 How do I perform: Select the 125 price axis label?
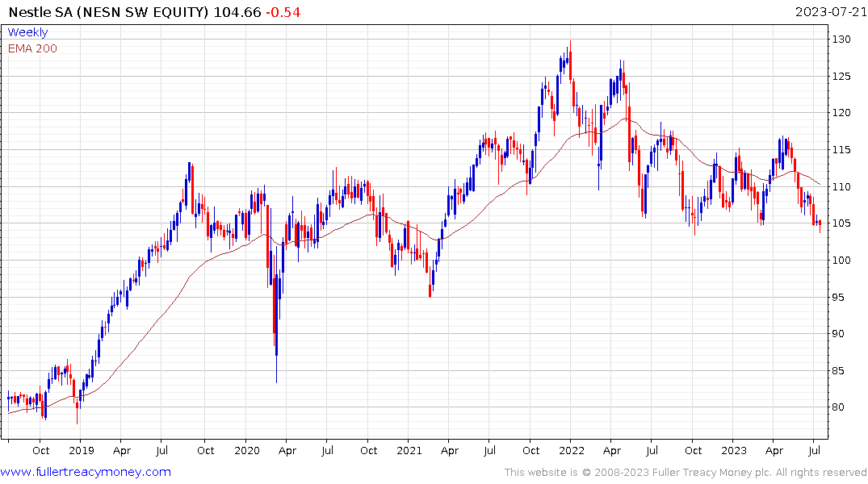tap(841, 77)
